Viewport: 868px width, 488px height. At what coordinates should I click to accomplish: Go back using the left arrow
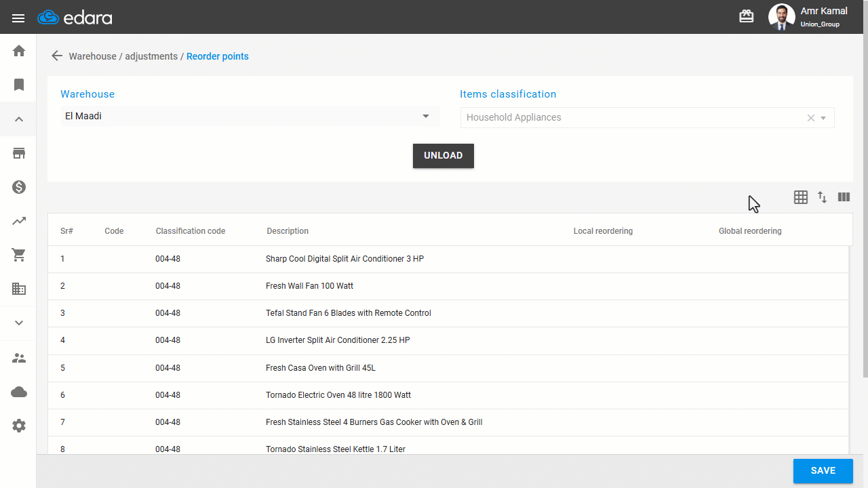(57, 56)
